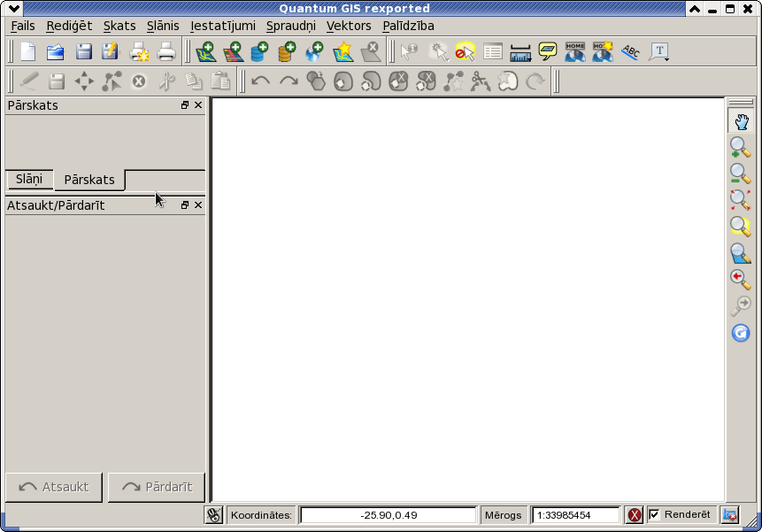Click the Koordinātes input field
The image size is (762, 532).
point(389,515)
